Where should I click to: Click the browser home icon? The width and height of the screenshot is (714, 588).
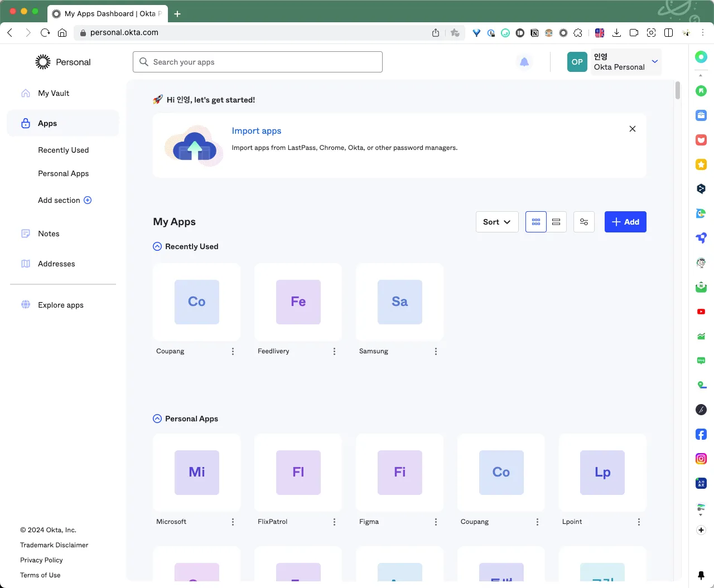point(62,33)
